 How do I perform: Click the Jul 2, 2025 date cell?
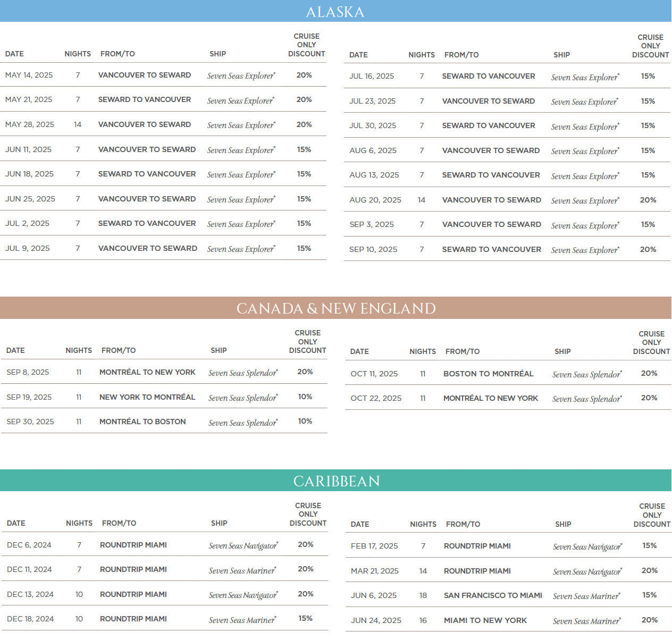click(27, 223)
